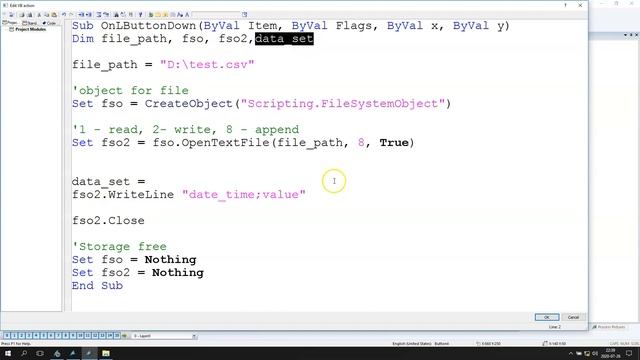Click the small icon at end of toolbar search field
This screenshot has width=640, height=360.
244,15
